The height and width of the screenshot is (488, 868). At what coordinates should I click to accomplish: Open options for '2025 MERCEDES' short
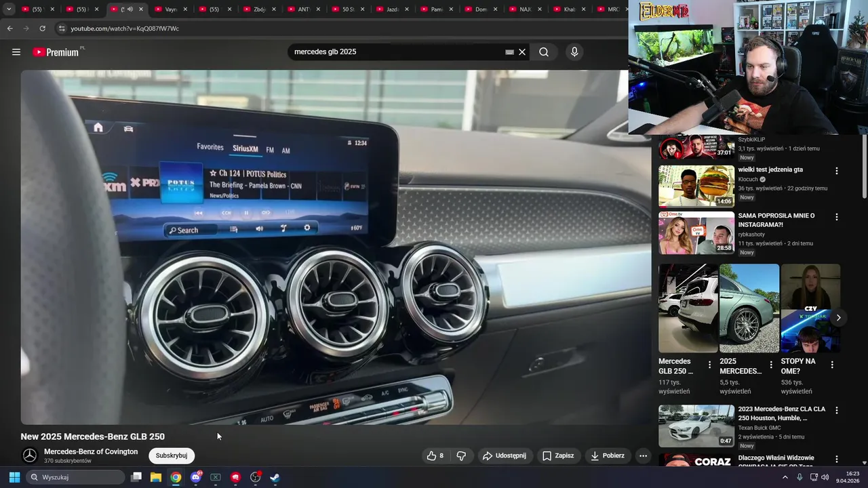point(770,365)
